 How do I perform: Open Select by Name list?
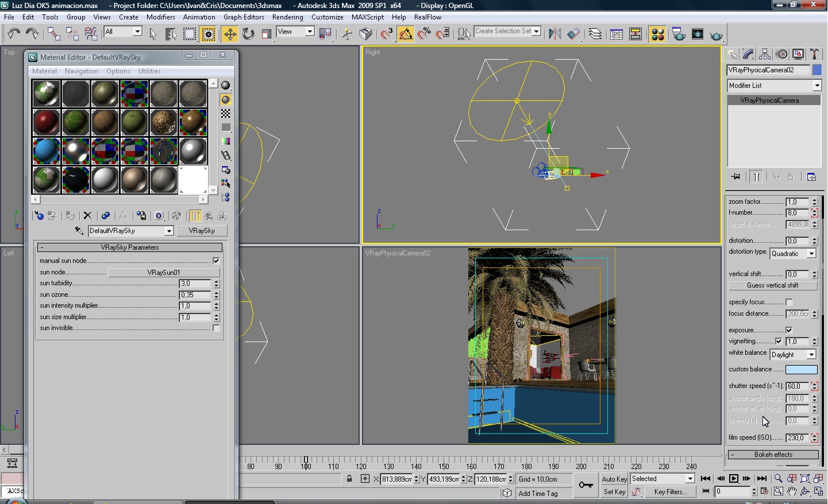[x=171, y=34]
